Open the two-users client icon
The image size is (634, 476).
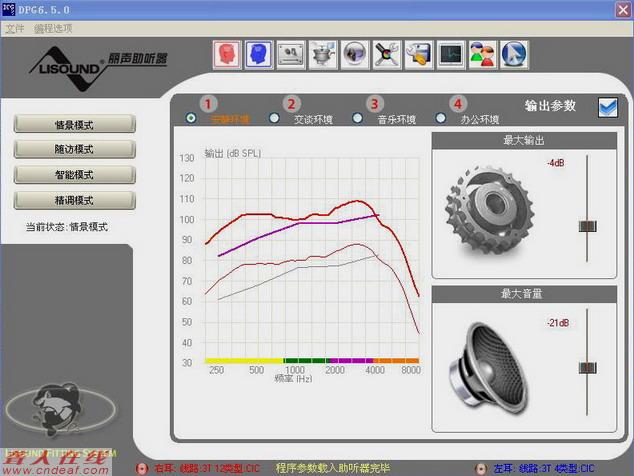[x=482, y=55]
